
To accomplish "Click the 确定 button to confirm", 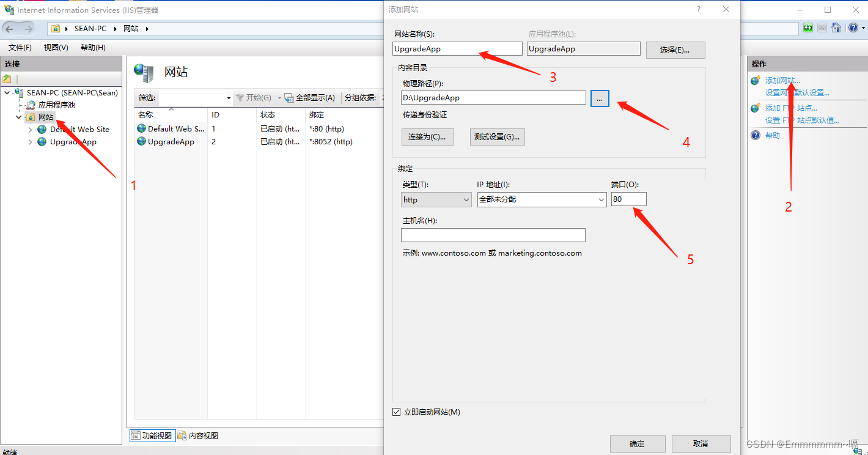I will point(638,444).
